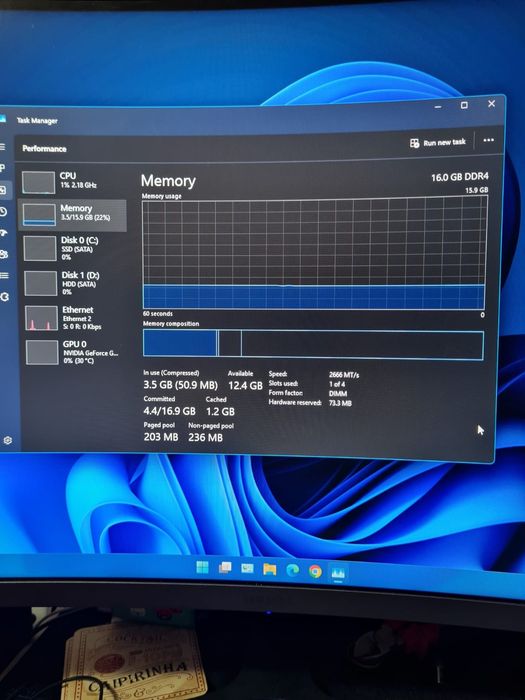Image resolution: width=525 pixels, height=700 pixels.
Task: Open Widgets from the taskbar
Action: (247, 568)
